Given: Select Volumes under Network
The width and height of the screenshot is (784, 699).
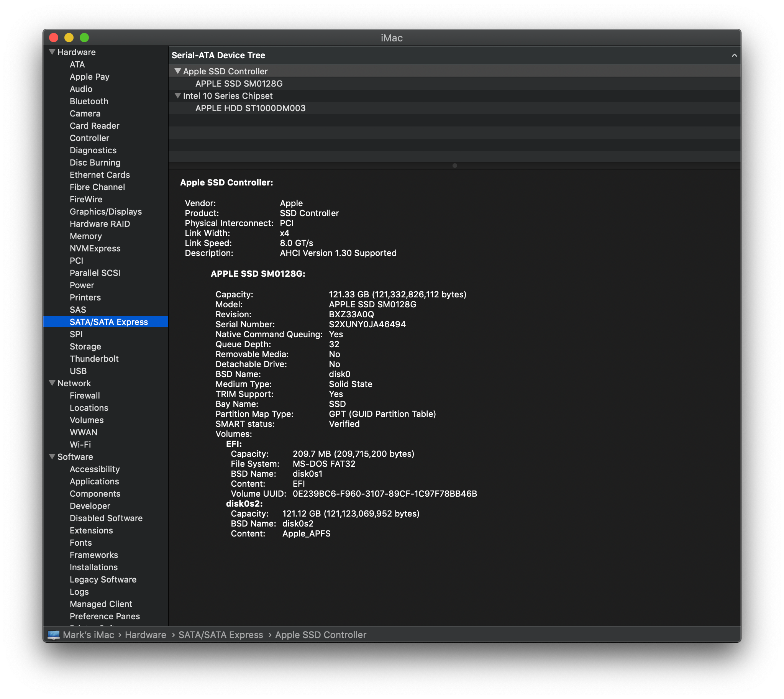Looking at the screenshot, I should click(86, 420).
